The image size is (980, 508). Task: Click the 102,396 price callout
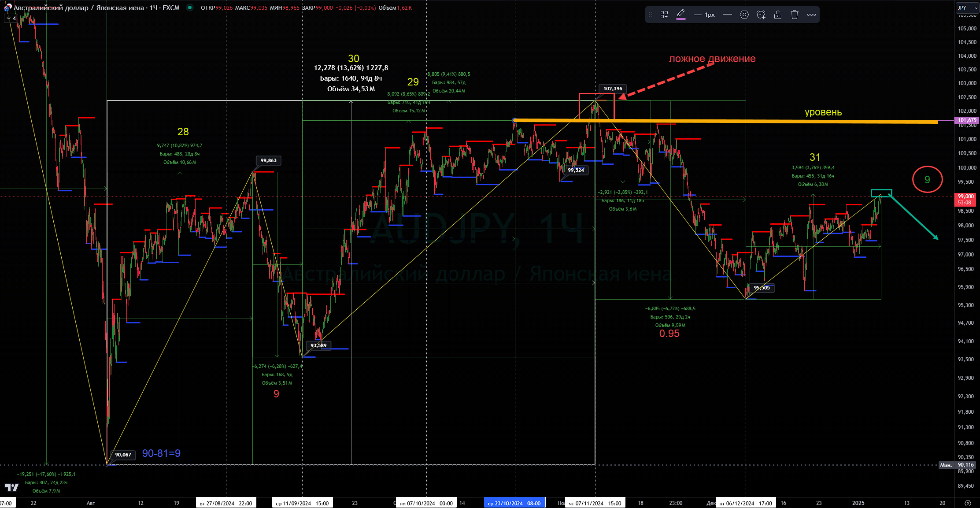click(613, 89)
